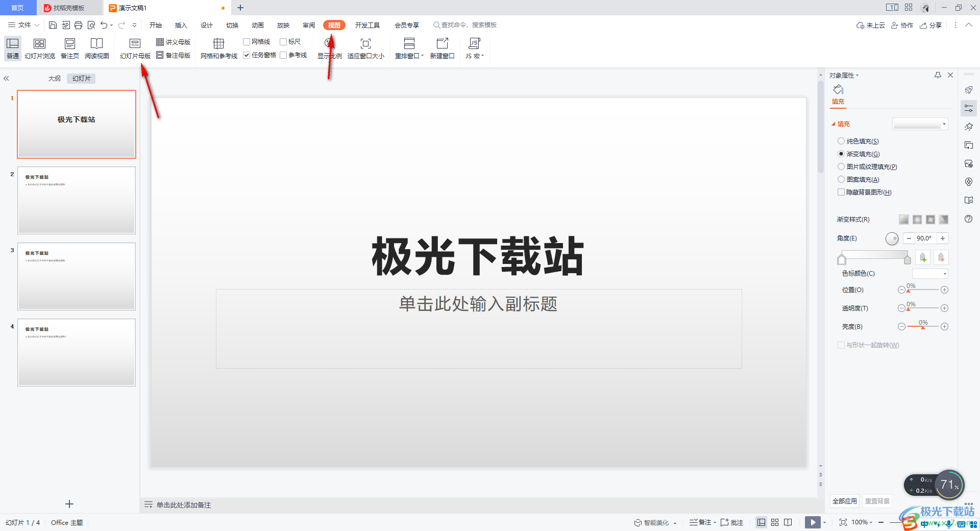
Task: Click the 全部应用 button
Action: (845, 501)
